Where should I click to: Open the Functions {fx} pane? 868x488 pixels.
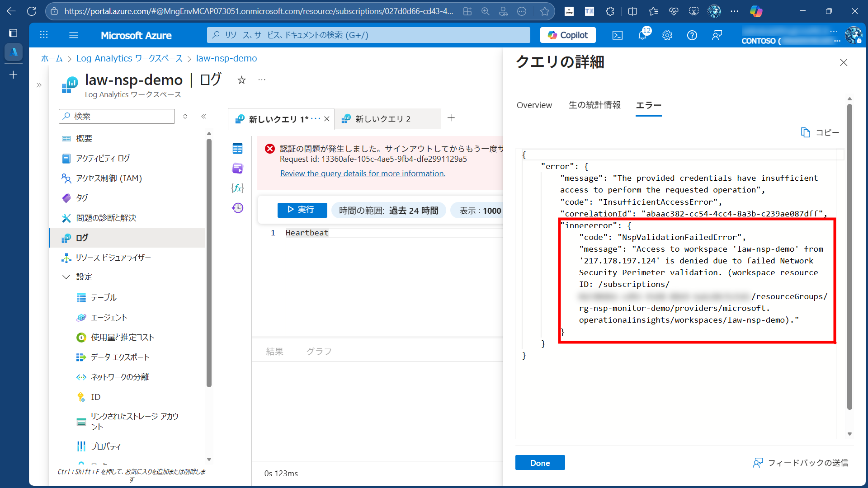[x=237, y=188]
